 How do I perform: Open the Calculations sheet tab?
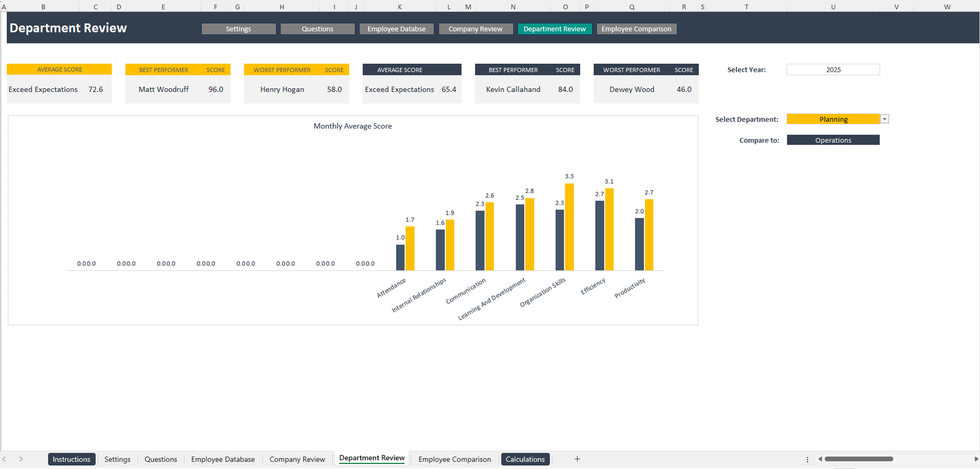[x=525, y=459]
